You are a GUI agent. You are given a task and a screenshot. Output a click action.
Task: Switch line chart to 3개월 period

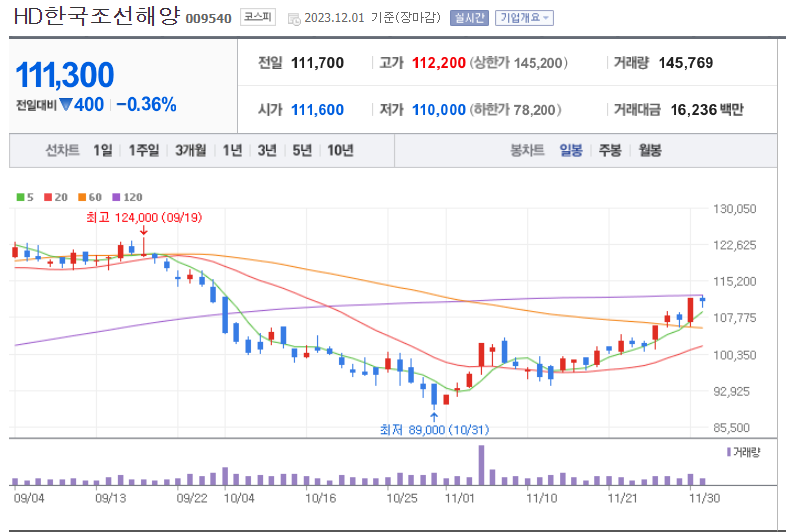[190, 151]
